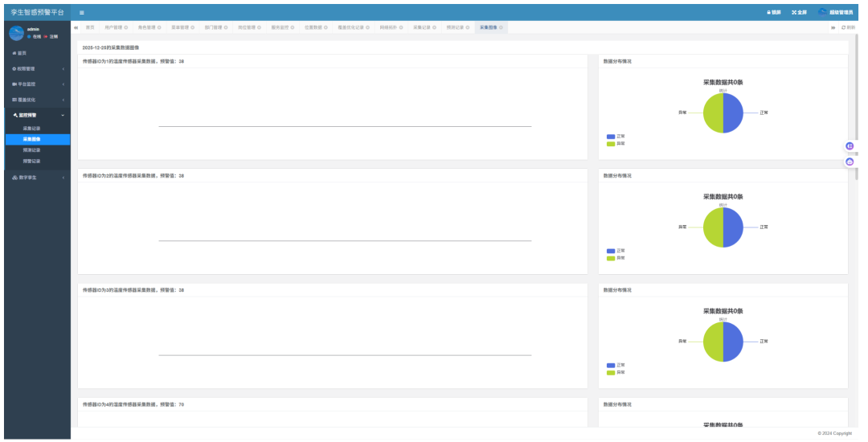Close the 部门管理 tab via its close icon
Screen dimensions: 868x442
point(226,27)
